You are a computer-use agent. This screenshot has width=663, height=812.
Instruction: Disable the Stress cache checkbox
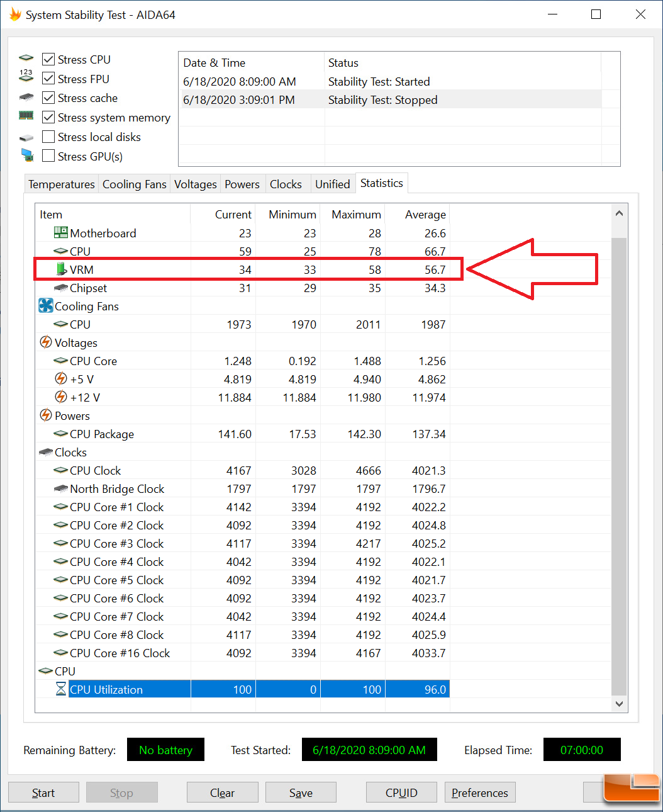click(48, 98)
